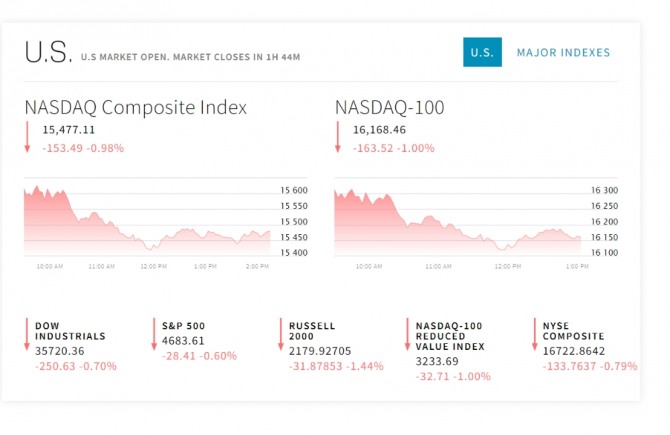Screen dimensions: 670x435
Task: Switch to the Major Indexes tab
Action: tap(563, 53)
